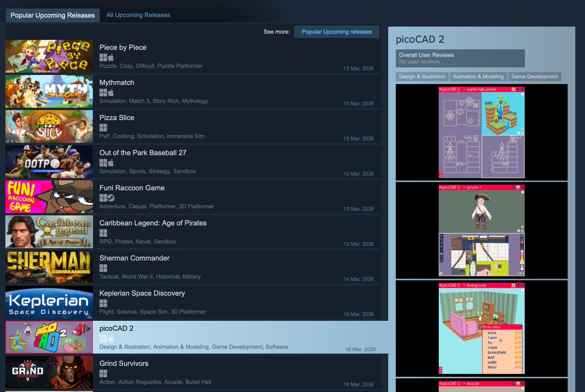Open the waterfall_scene screenshot of picoCAD 2

click(x=482, y=132)
